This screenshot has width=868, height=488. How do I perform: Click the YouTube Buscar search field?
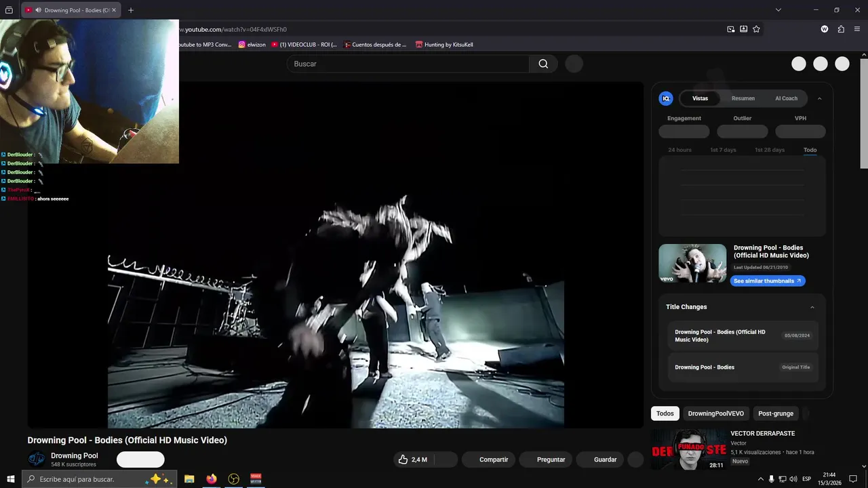408,64
